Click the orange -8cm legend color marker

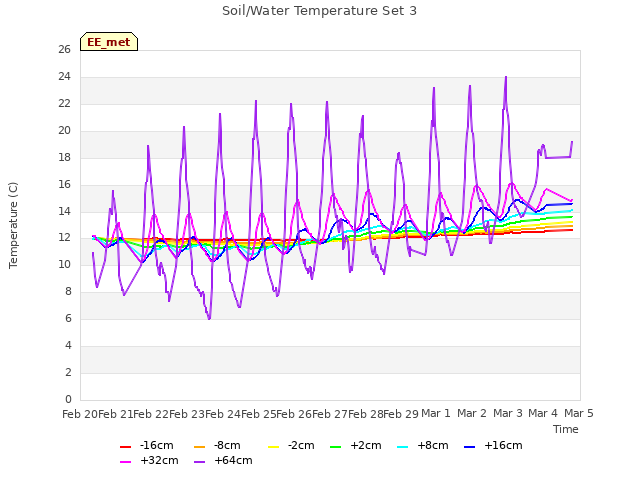click(200, 447)
